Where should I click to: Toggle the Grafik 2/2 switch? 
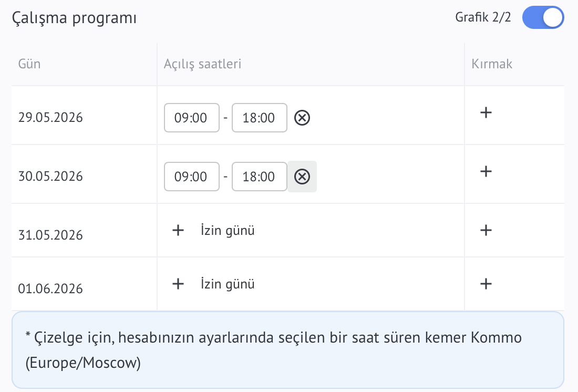pos(543,17)
